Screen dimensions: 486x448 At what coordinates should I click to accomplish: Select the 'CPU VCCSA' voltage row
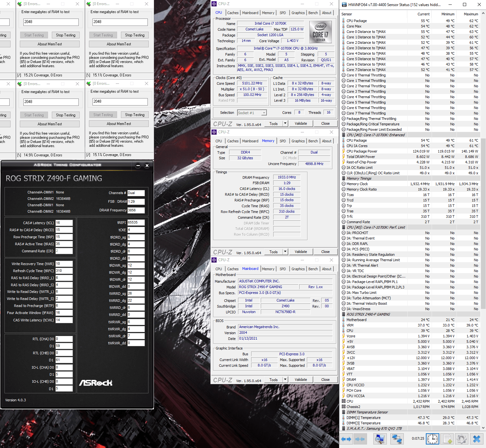pyautogui.click(x=410, y=396)
